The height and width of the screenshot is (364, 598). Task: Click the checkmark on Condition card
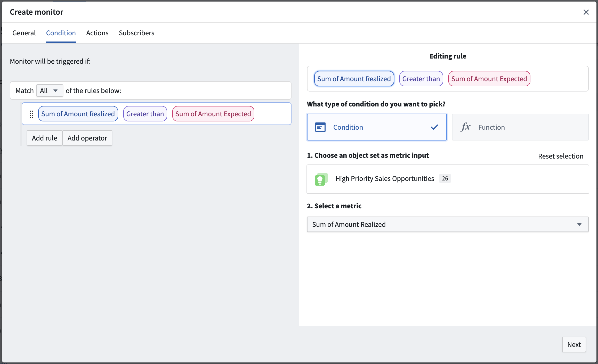click(x=434, y=127)
